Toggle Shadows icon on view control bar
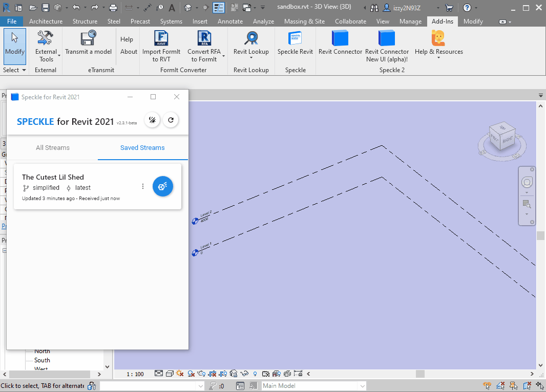546x392 pixels. point(191,374)
